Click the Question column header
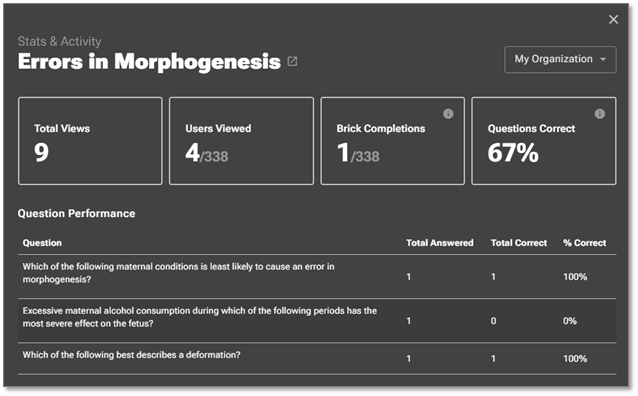The height and width of the screenshot is (396, 638). [x=42, y=243]
